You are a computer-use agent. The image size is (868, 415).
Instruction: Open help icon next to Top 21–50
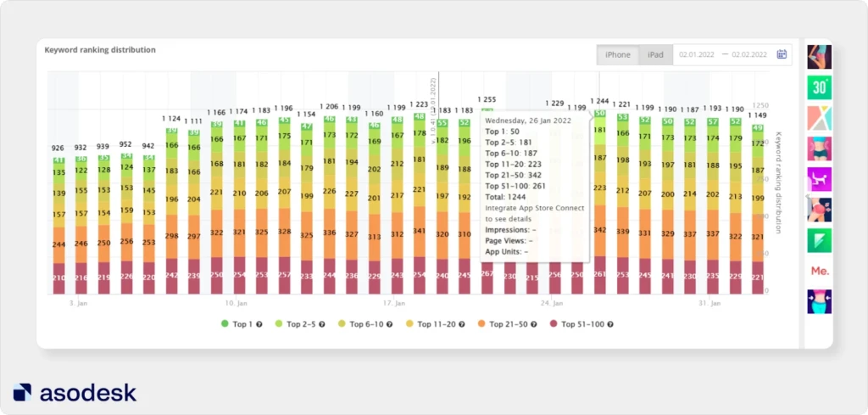[533, 324]
